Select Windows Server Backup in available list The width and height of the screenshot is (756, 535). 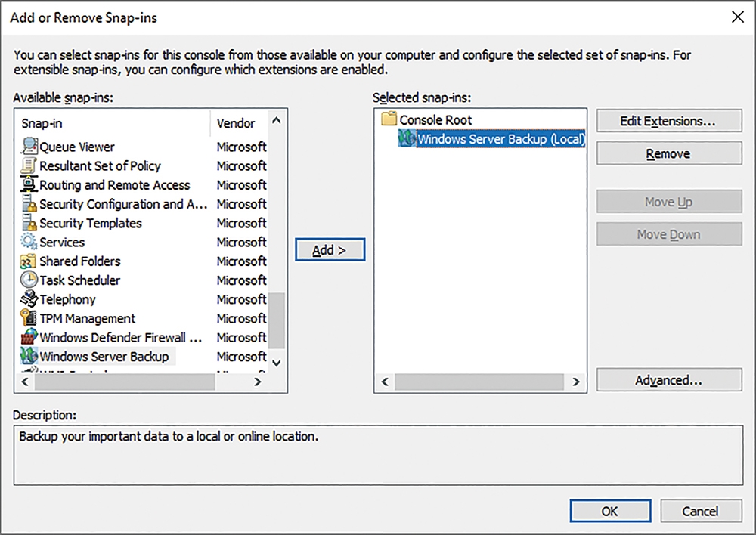tap(104, 357)
